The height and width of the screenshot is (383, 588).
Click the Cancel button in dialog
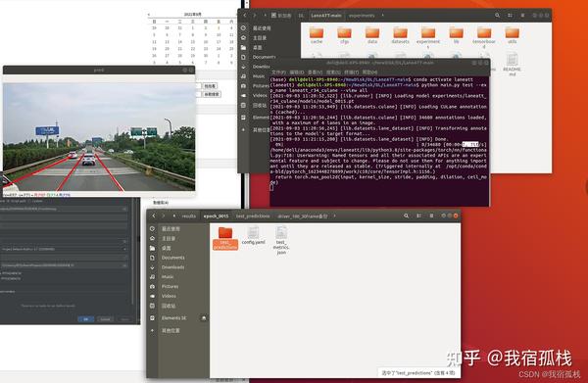pos(105,319)
